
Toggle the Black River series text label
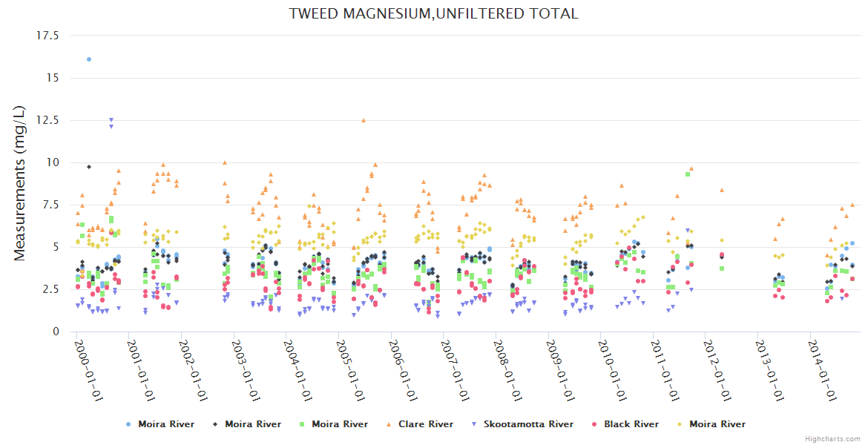631,424
